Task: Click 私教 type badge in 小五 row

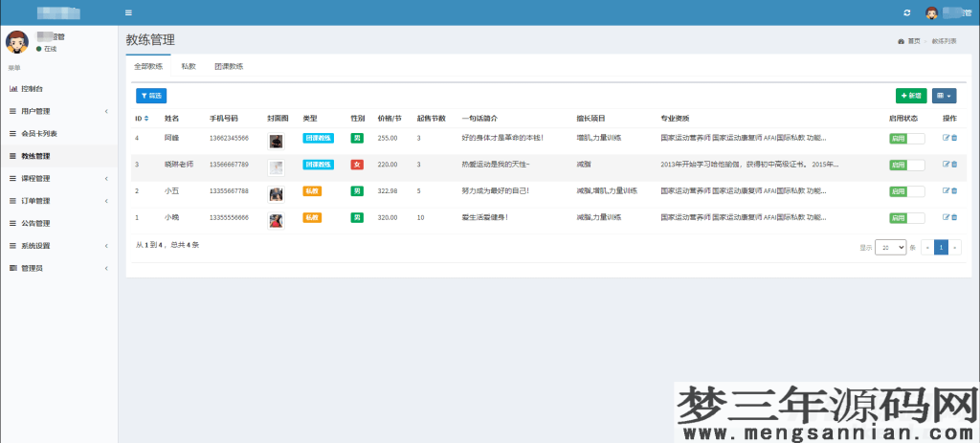Action: pos(312,191)
